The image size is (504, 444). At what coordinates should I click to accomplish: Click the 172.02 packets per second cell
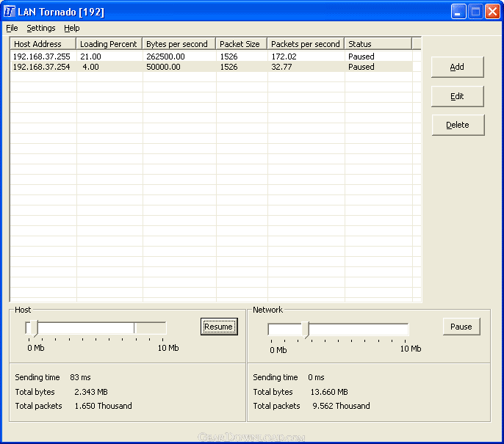(284, 57)
